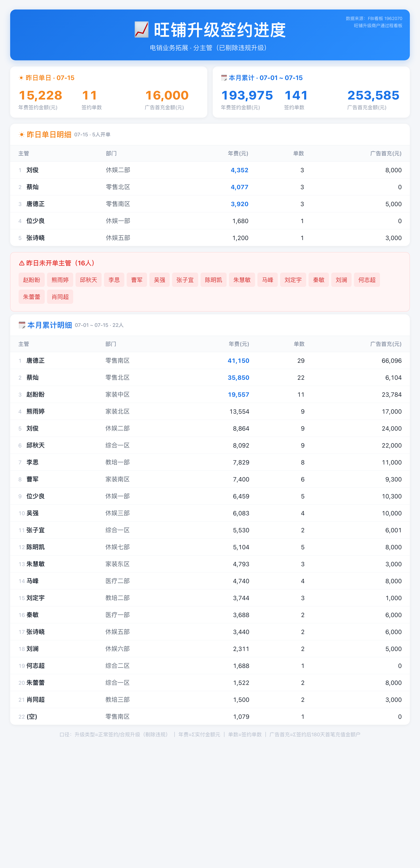Viewport: 420px width, 868px height.
Task: Click the calendar icon beside 本月累计明细 heading
Action: pyautogui.click(x=22, y=325)
